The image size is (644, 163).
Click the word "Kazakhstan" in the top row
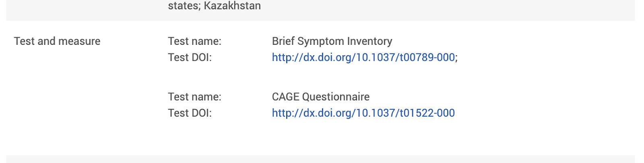coord(232,6)
